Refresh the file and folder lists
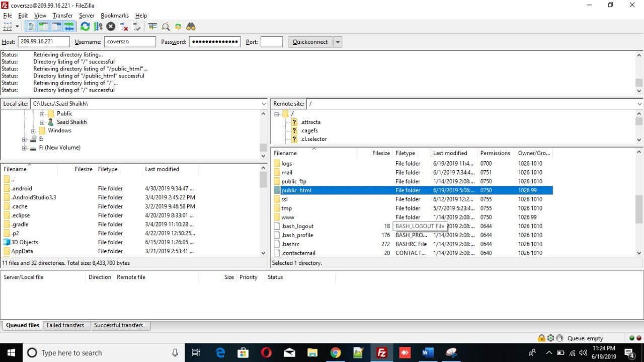The image size is (644, 362). click(x=85, y=26)
